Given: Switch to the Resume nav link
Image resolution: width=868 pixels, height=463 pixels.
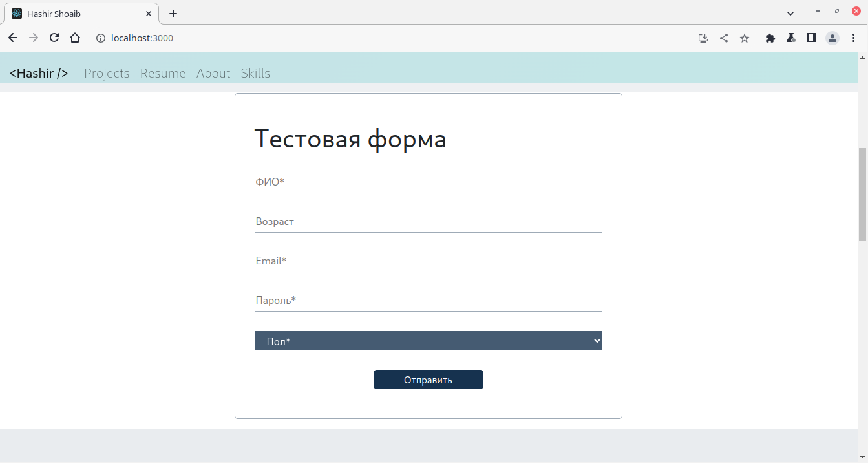Looking at the screenshot, I should pos(163,73).
